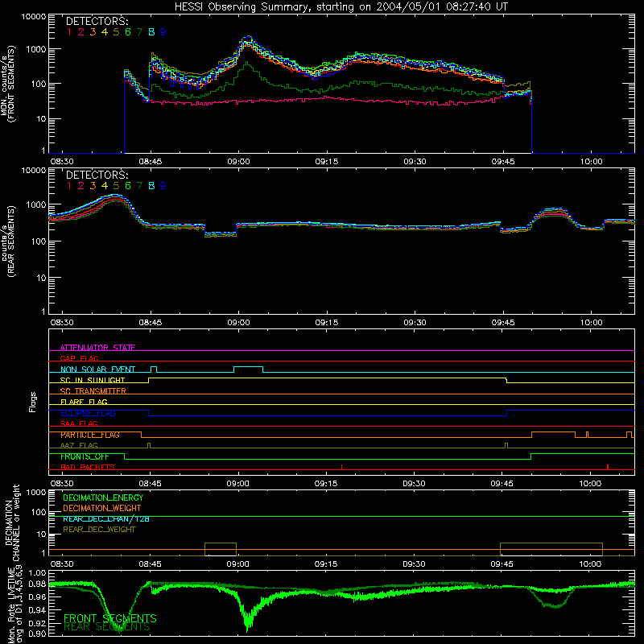Click the BAD_PACKETS red tick mark after 10:00

pyautogui.click(x=608, y=467)
